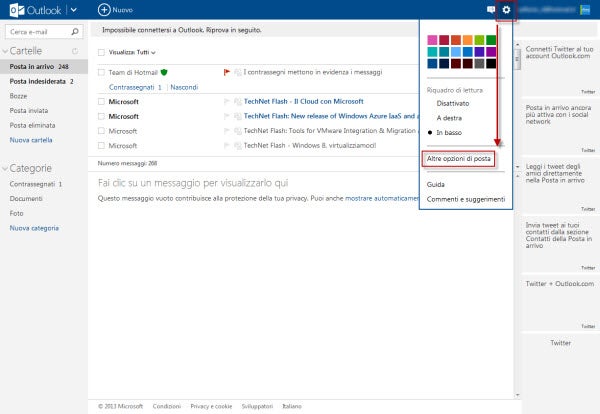
Task: Tick the select-all messages checkbox
Action: pyautogui.click(x=101, y=52)
